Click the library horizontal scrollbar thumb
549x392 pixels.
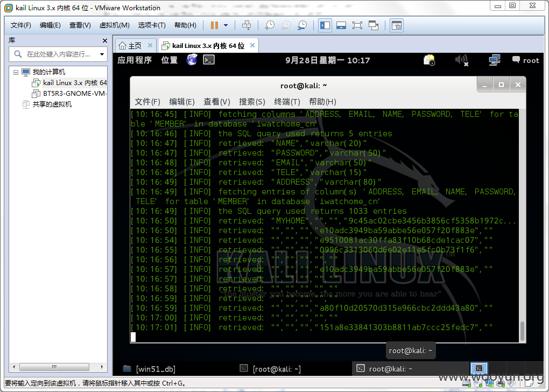[54, 367]
